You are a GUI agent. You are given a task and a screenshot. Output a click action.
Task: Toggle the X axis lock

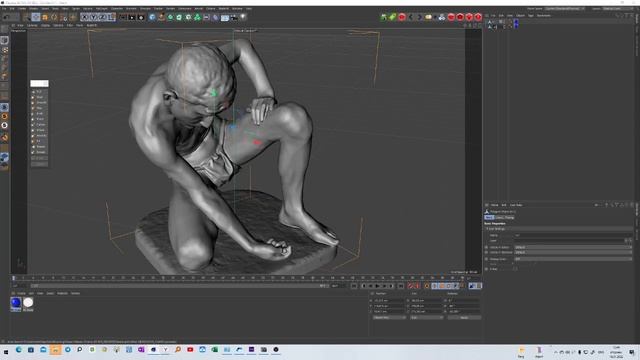tap(85, 17)
